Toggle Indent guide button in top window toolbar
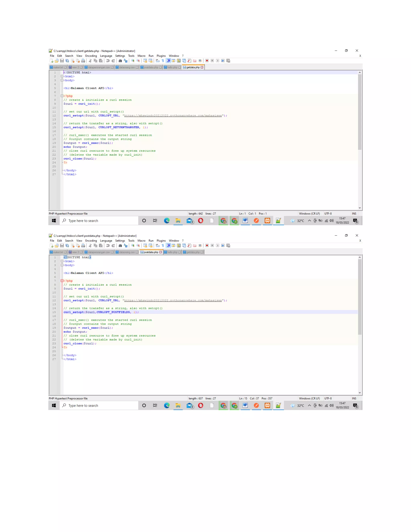Viewport: 411px width, 532px height. (168, 61)
